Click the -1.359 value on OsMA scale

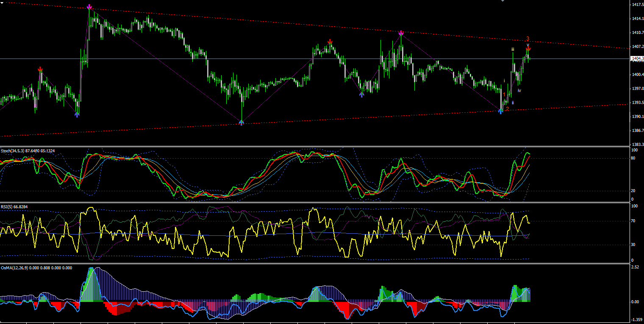636,320
